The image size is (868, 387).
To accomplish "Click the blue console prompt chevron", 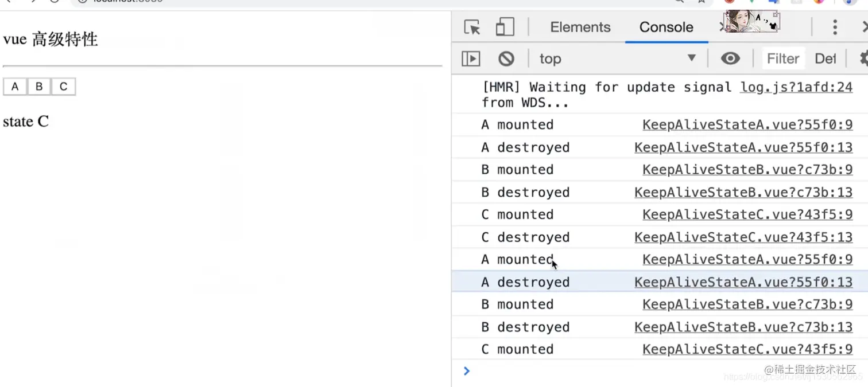I will pos(467,371).
